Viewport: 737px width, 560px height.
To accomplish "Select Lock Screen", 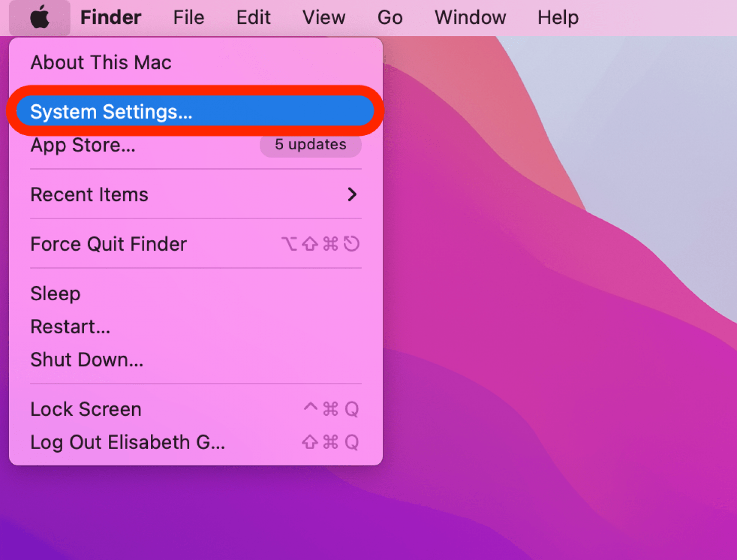I will 86,409.
